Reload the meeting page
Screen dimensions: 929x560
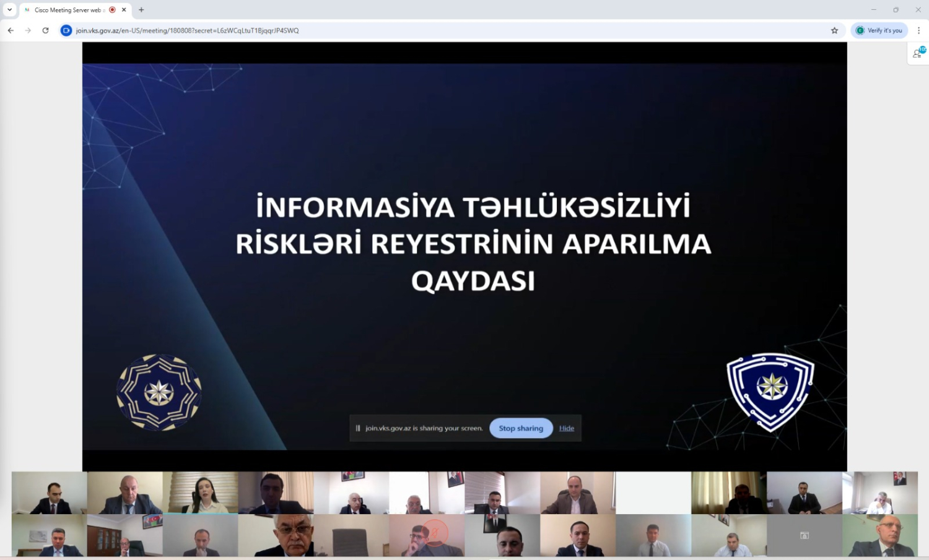pyautogui.click(x=45, y=30)
